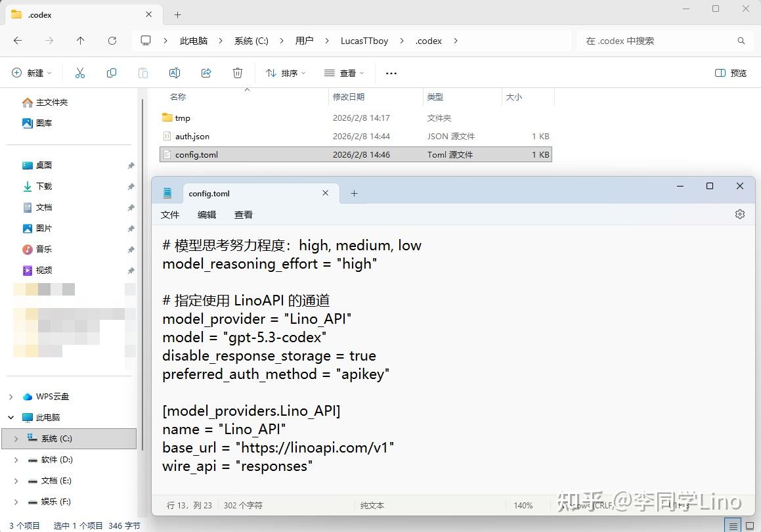Click 系统 (C:) in the address breadcrumb
The image size is (761, 532).
point(251,41)
